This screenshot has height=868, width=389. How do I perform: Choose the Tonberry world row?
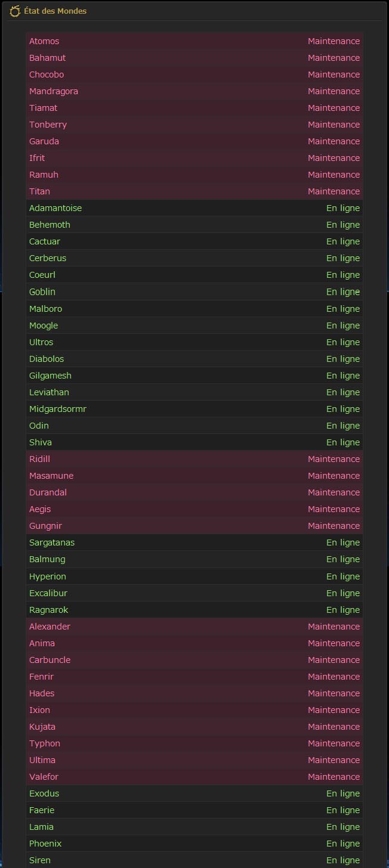click(x=194, y=125)
